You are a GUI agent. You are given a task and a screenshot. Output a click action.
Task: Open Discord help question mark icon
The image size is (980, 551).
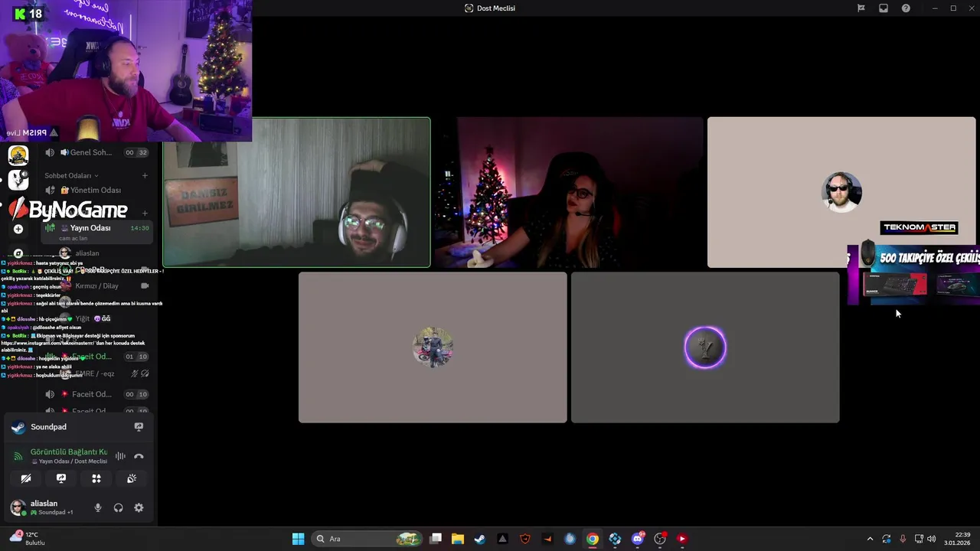pyautogui.click(x=906, y=8)
